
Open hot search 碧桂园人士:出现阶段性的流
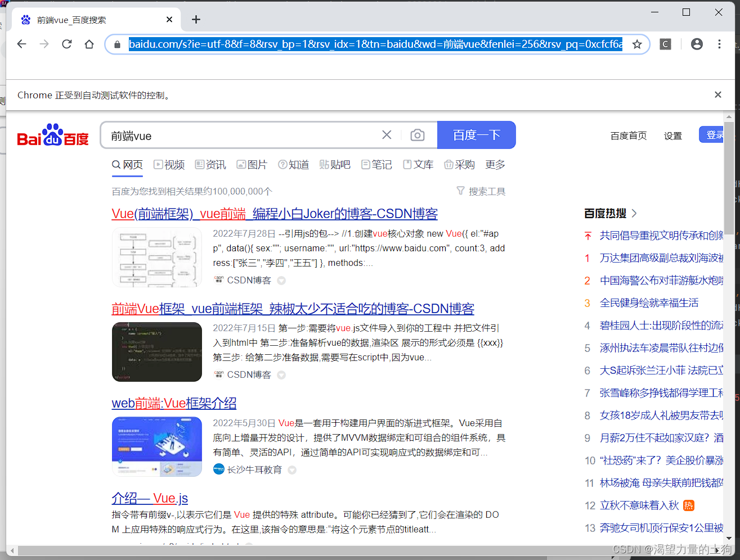[x=662, y=326]
